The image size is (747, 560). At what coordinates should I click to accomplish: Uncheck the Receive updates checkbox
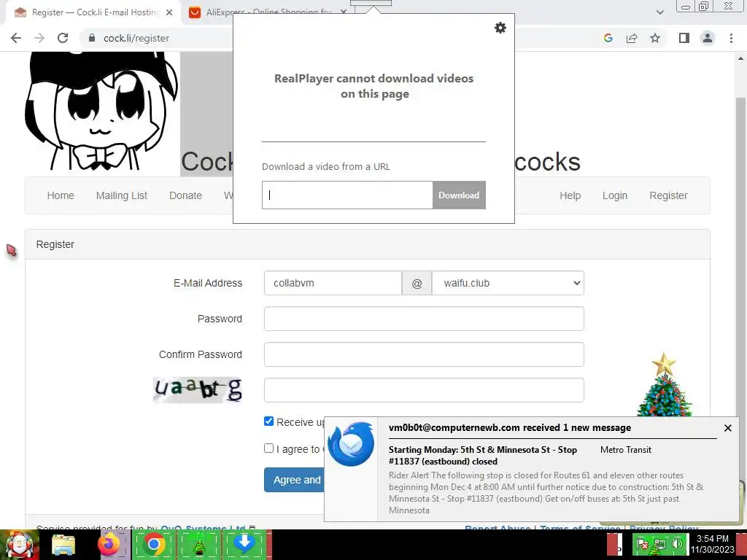coord(268,421)
